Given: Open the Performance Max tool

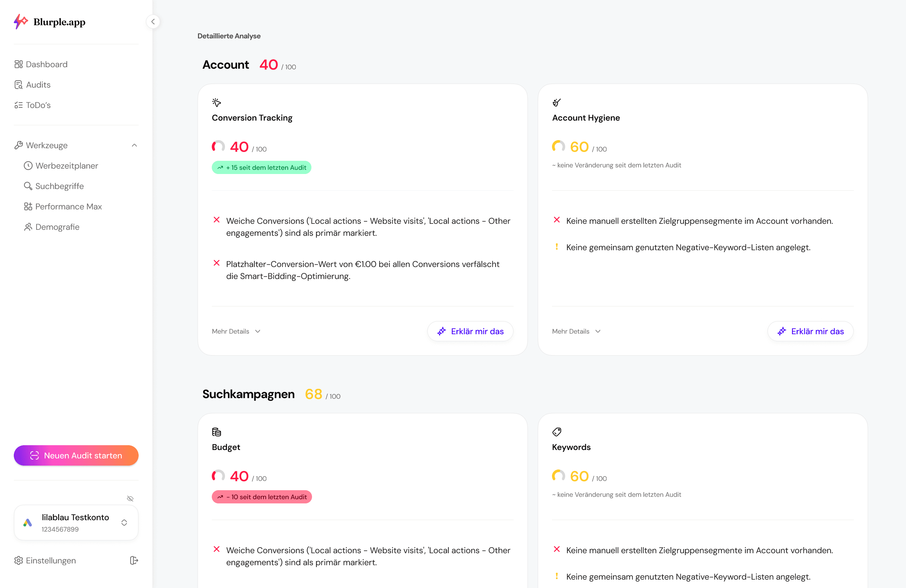Looking at the screenshot, I should click(x=63, y=207).
